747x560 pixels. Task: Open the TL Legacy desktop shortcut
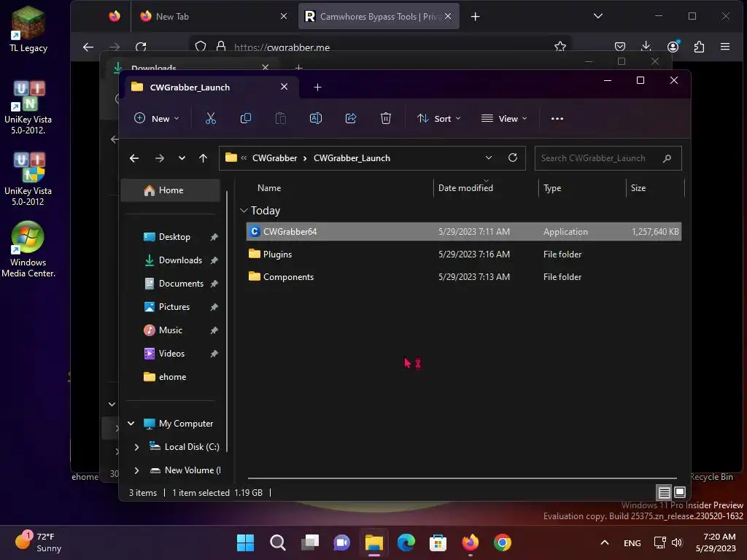coord(28,28)
